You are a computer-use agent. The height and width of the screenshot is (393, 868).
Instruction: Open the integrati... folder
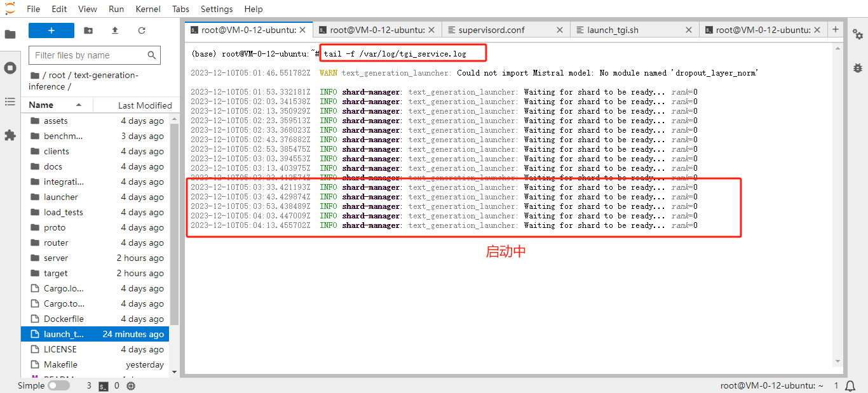[95, 182]
